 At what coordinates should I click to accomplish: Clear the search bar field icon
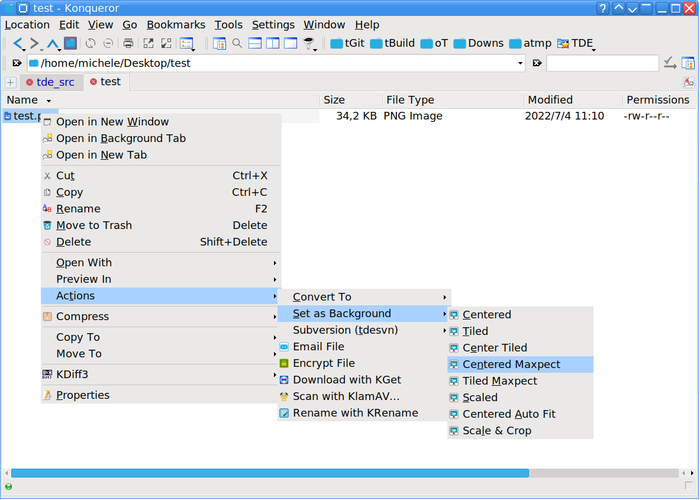tap(537, 63)
